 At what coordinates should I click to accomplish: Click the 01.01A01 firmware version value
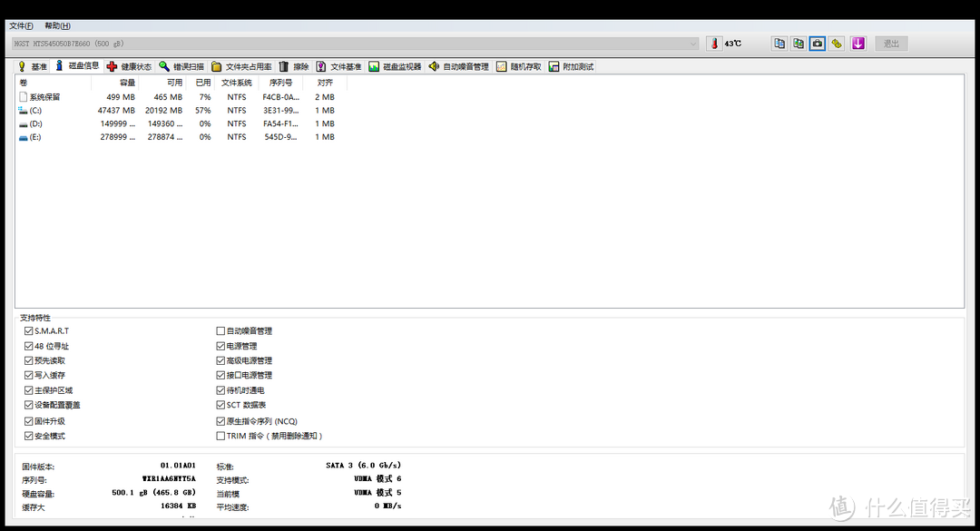[x=178, y=466]
